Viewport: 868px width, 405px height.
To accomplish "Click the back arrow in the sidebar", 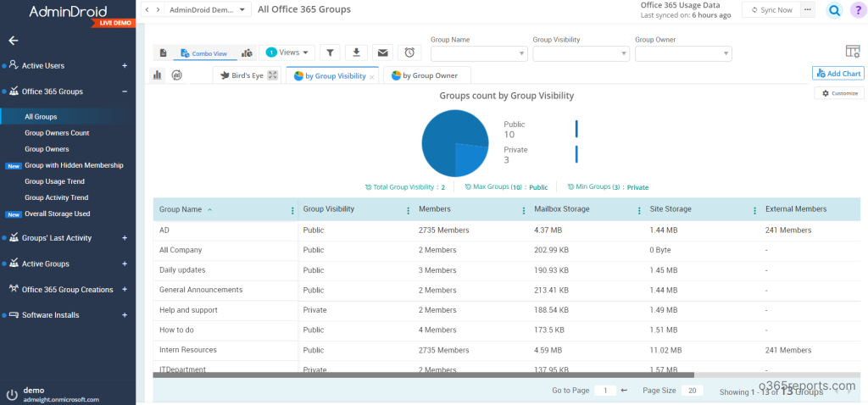I will click(14, 41).
